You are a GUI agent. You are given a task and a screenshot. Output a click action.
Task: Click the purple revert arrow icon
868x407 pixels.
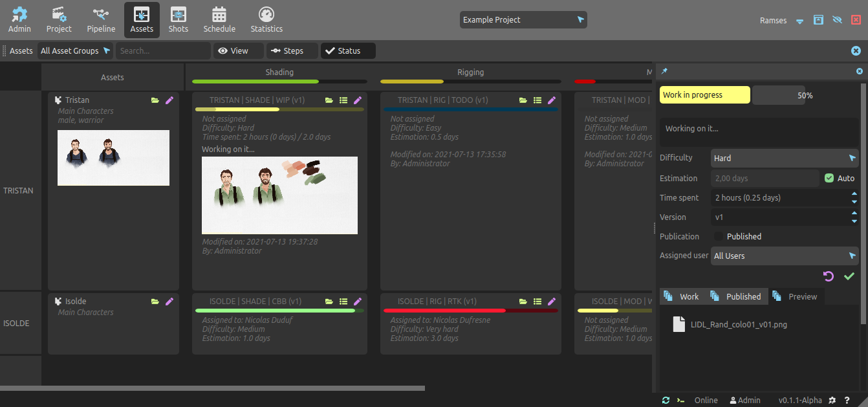(829, 276)
